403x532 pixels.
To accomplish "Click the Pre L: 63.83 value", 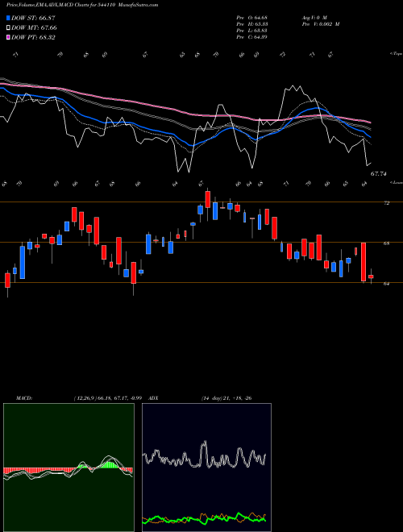I will [252, 31].
